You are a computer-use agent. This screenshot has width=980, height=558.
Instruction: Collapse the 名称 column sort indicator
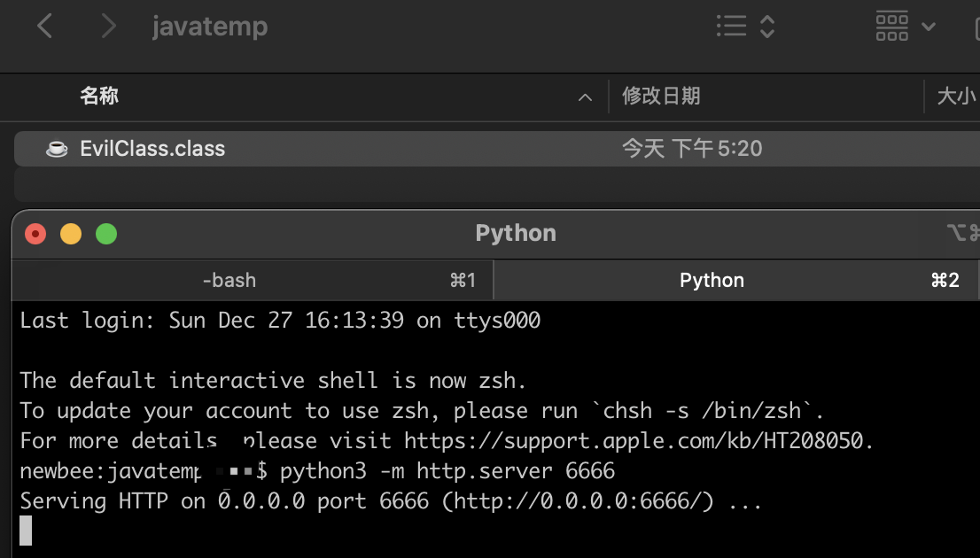pyautogui.click(x=584, y=97)
